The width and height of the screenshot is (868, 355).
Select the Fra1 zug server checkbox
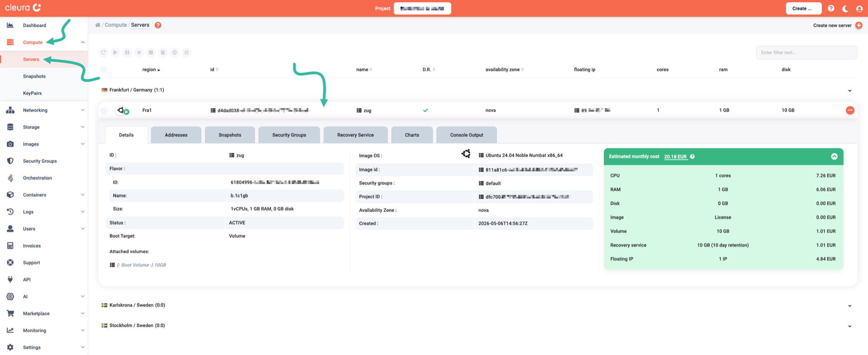tap(104, 110)
